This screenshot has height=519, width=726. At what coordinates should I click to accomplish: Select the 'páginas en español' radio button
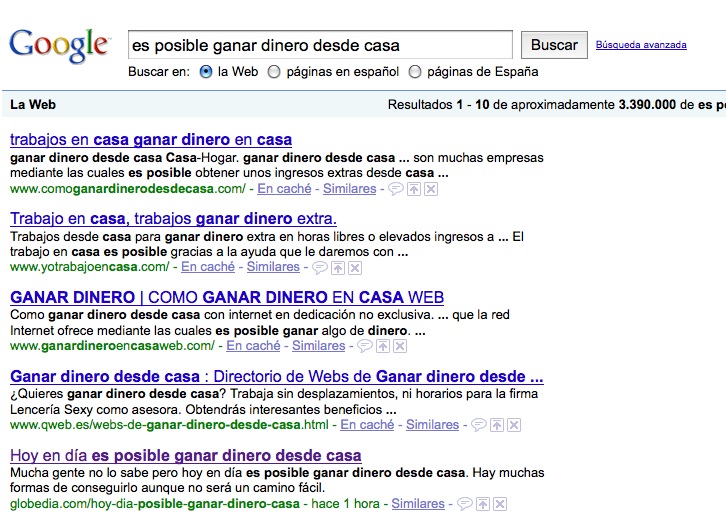(x=274, y=72)
